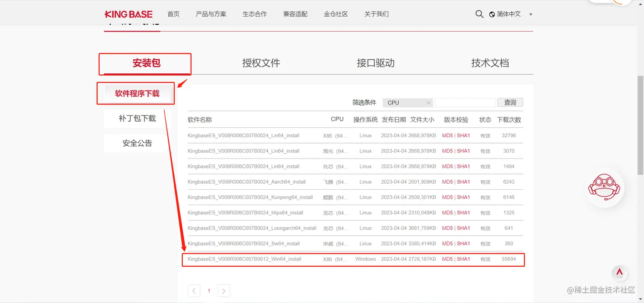
Task: Click the Kingbase logo
Action: [128, 14]
